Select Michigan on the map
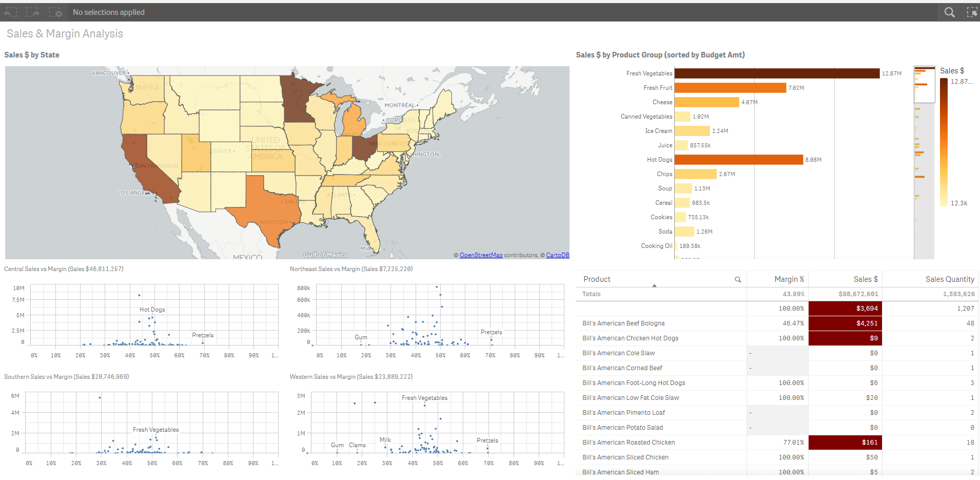Screen dimensions: 980x480 [354, 121]
